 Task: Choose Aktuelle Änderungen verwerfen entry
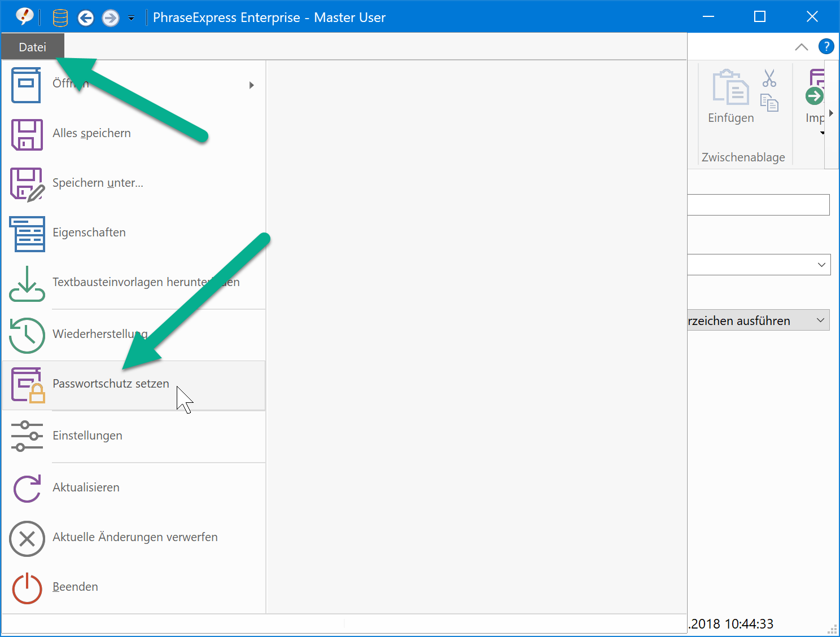coord(134,538)
